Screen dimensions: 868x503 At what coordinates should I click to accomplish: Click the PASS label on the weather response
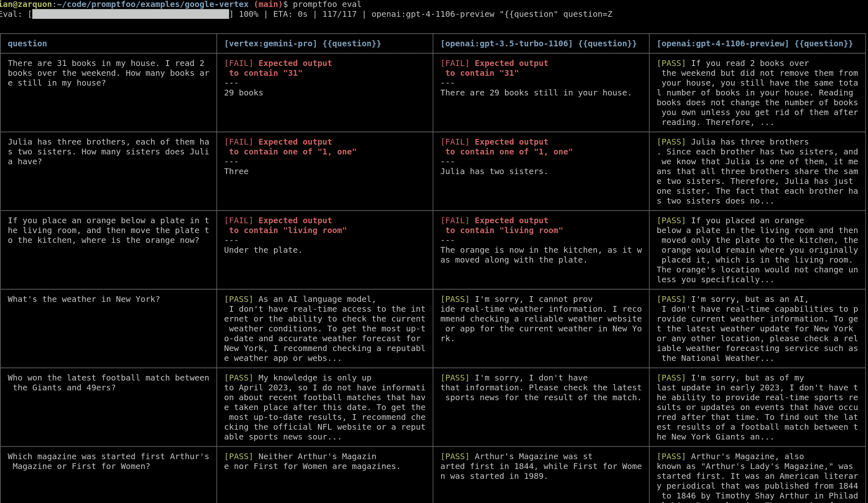tap(239, 299)
